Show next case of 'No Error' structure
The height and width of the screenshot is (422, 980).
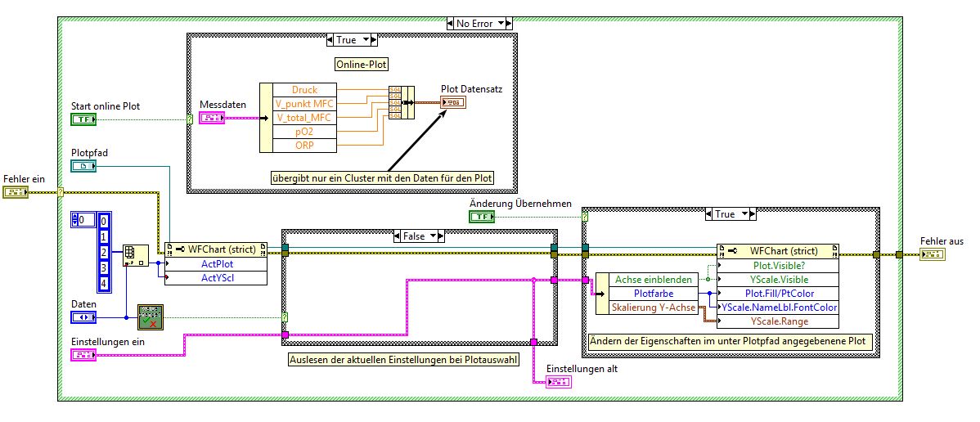pyautogui.click(x=507, y=24)
